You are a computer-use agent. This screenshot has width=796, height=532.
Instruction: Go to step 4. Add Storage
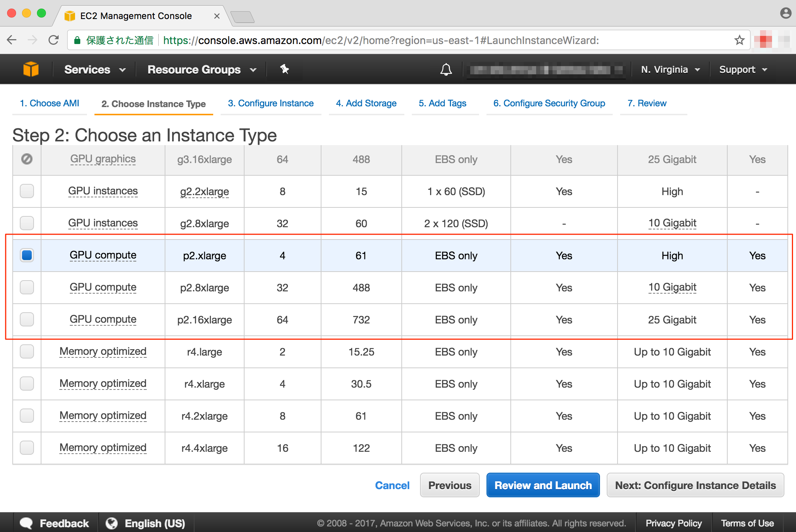point(366,103)
